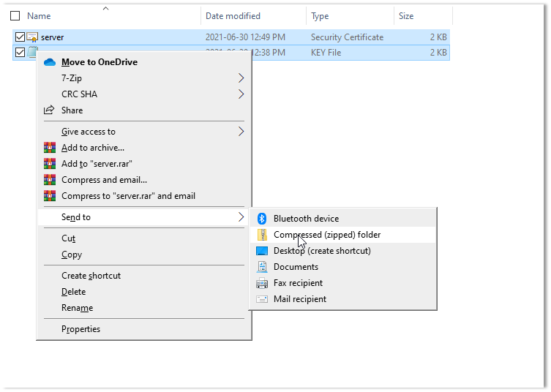Choose Properties from the context menu

pos(80,329)
